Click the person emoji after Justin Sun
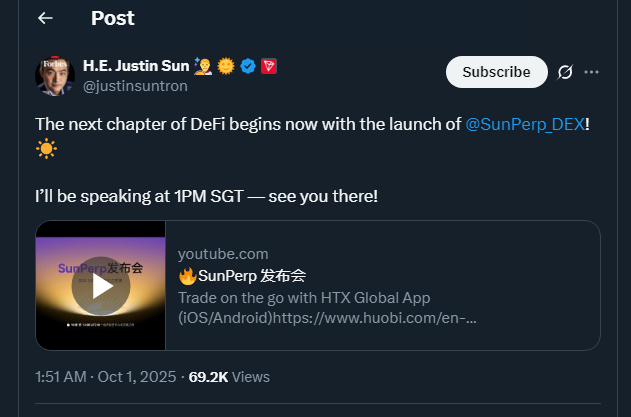The height and width of the screenshot is (417, 631). pos(204,67)
